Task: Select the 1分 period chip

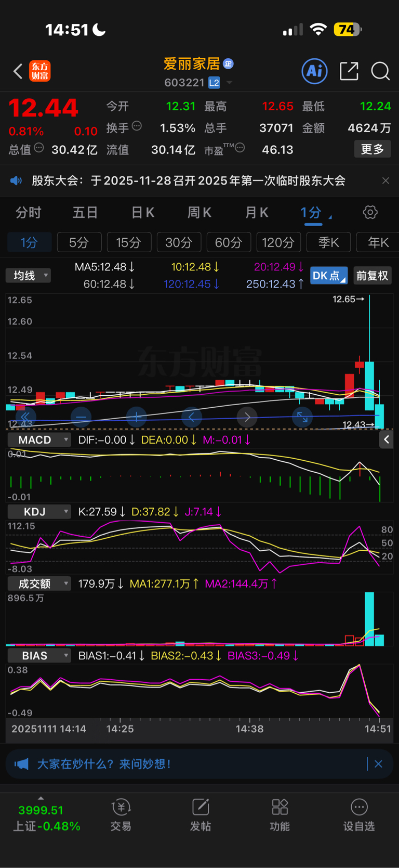Action: click(x=29, y=242)
